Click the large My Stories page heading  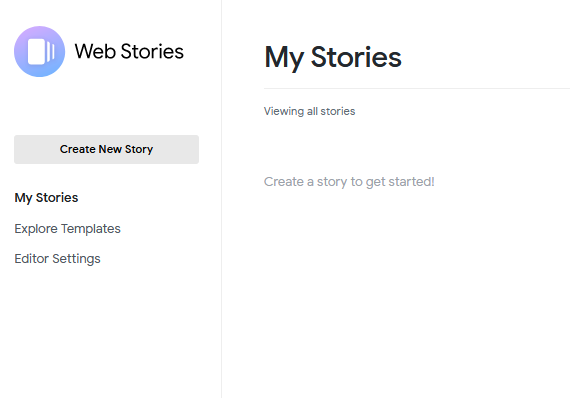coord(333,57)
